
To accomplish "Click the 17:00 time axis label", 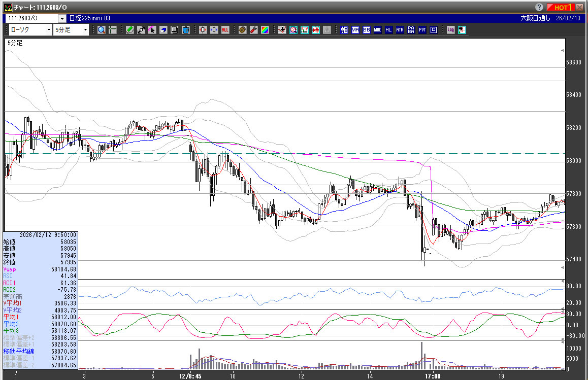I will 433,376.
